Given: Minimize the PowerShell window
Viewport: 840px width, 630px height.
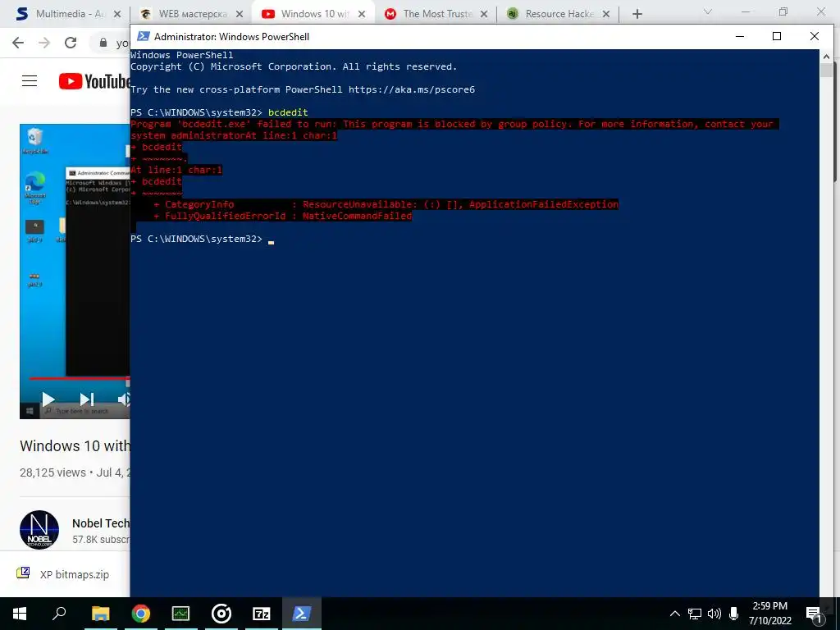Looking at the screenshot, I should pyautogui.click(x=740, y=36).
